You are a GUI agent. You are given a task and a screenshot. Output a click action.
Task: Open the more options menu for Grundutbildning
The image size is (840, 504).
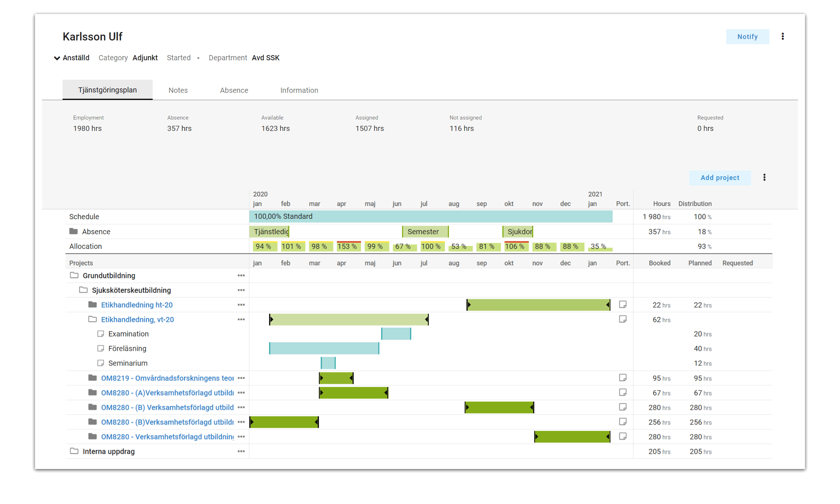click(x=241, y=276)
